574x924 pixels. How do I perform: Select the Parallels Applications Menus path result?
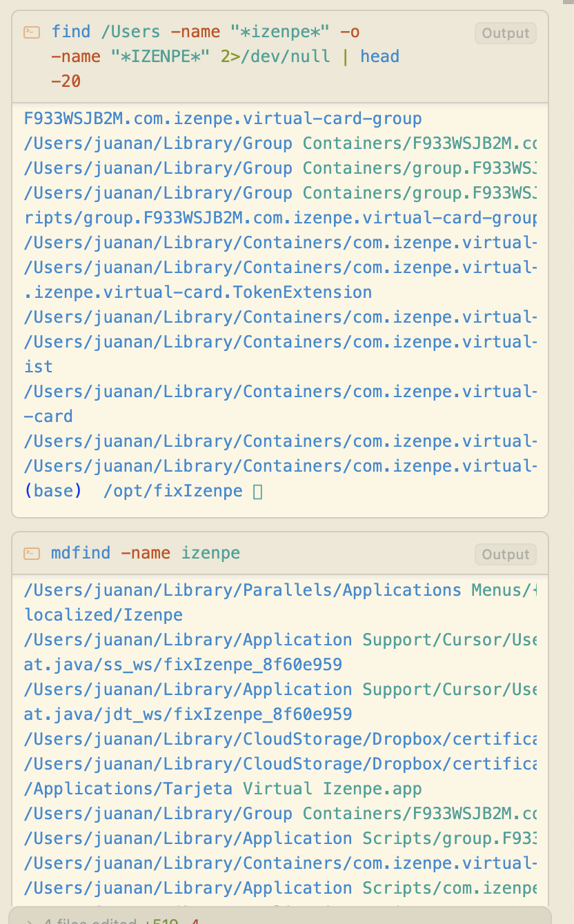coord(276,590)
